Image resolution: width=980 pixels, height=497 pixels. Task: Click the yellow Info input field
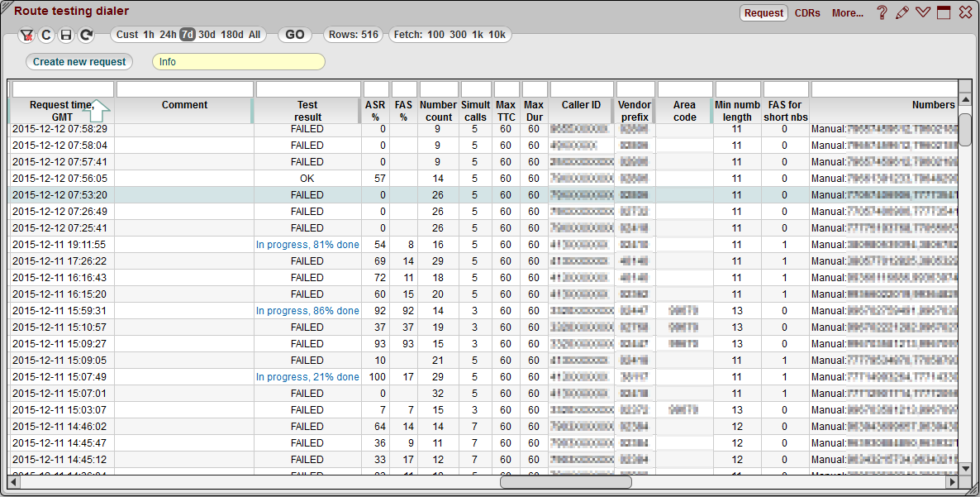coord(238,61)
